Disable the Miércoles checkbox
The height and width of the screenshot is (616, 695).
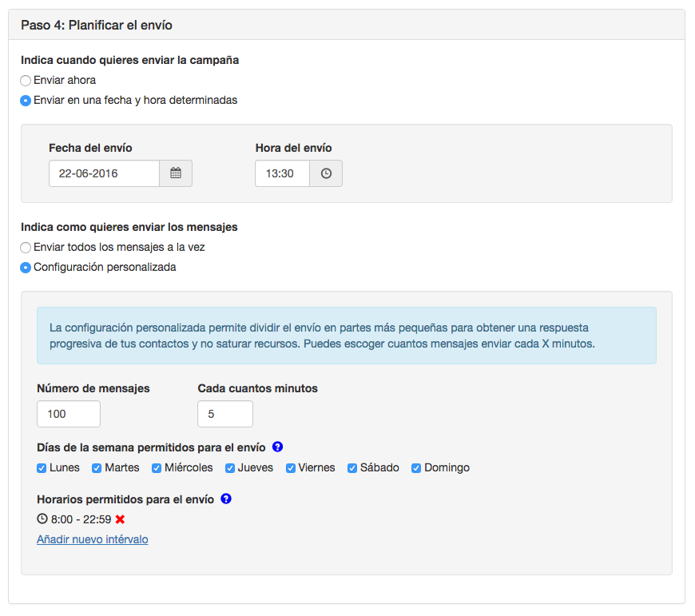(157, 468)
